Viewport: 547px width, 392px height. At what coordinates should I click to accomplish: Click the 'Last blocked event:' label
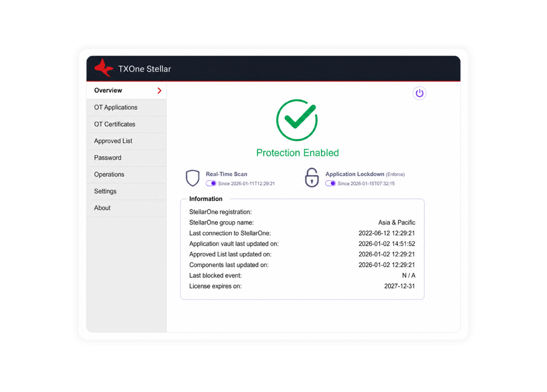pyautogui.click(x=215, y=275)
